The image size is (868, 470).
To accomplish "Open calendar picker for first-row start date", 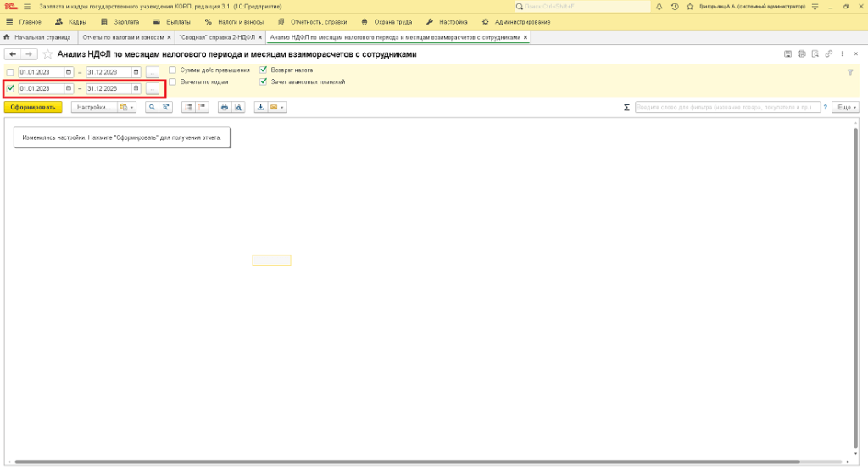I will (x=69, y=72).
